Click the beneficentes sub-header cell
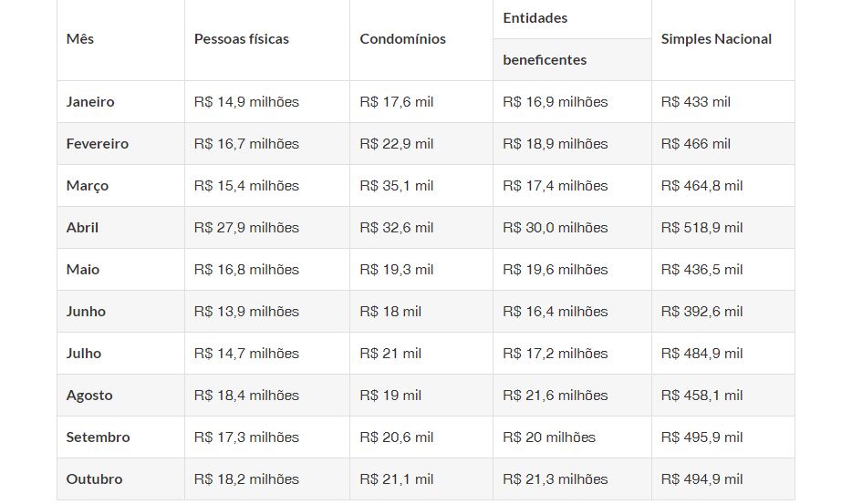The width and height of the screenshot is (852, 504). pyautogui.click(x=545, y=60)
